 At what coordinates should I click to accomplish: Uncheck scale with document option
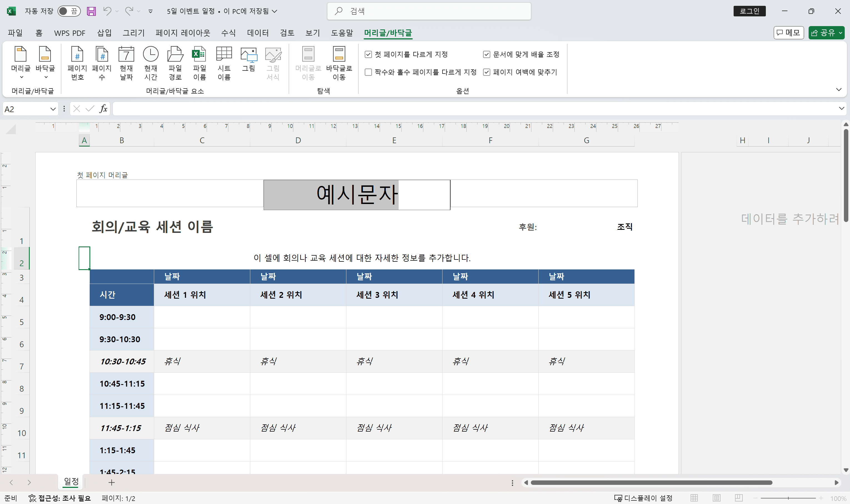pos(486,54)
